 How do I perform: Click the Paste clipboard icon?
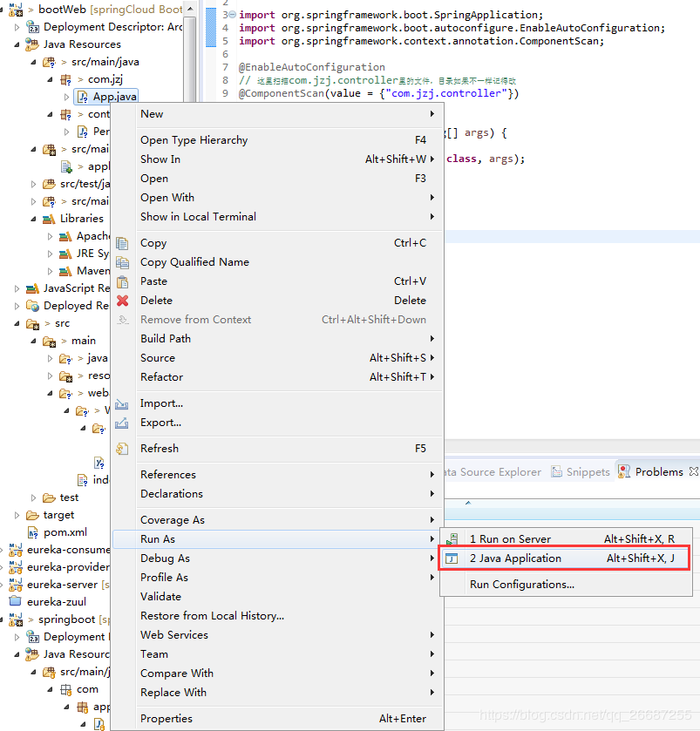click(123, 281)
